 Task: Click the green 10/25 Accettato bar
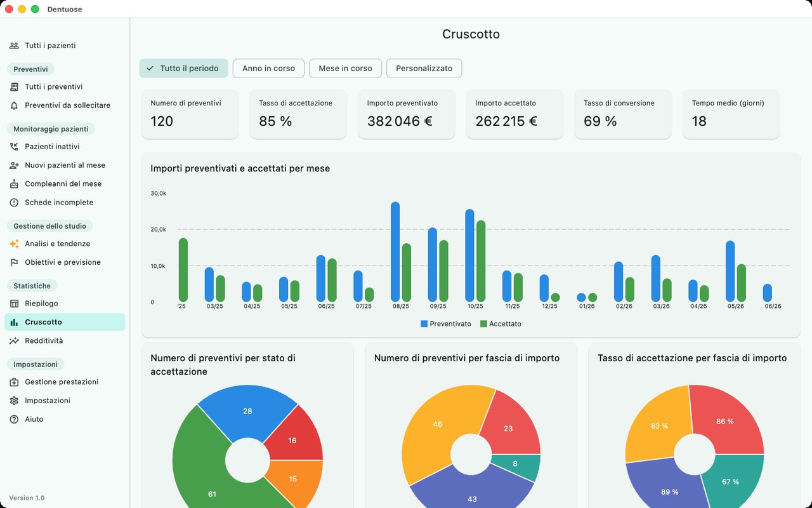pos(481,261)
